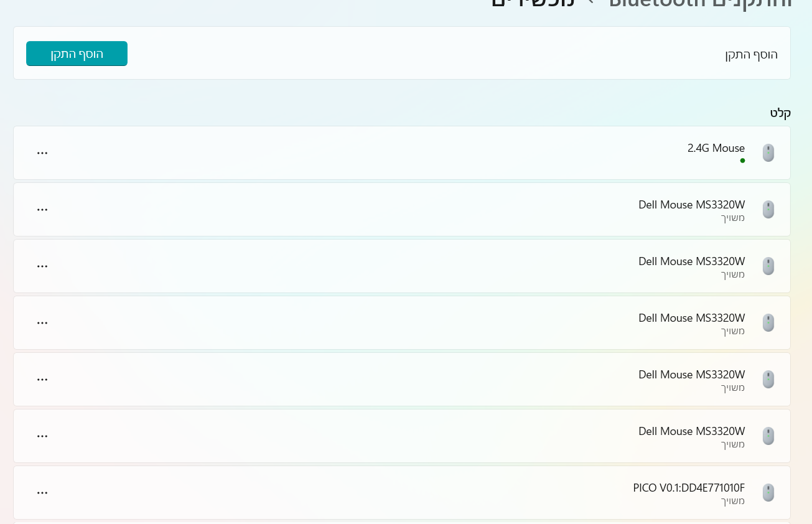Screen dimensions: 812x524
Task: Click the mouse icon of the fourth Dell Mouse MS3320W
Action: 768,380
